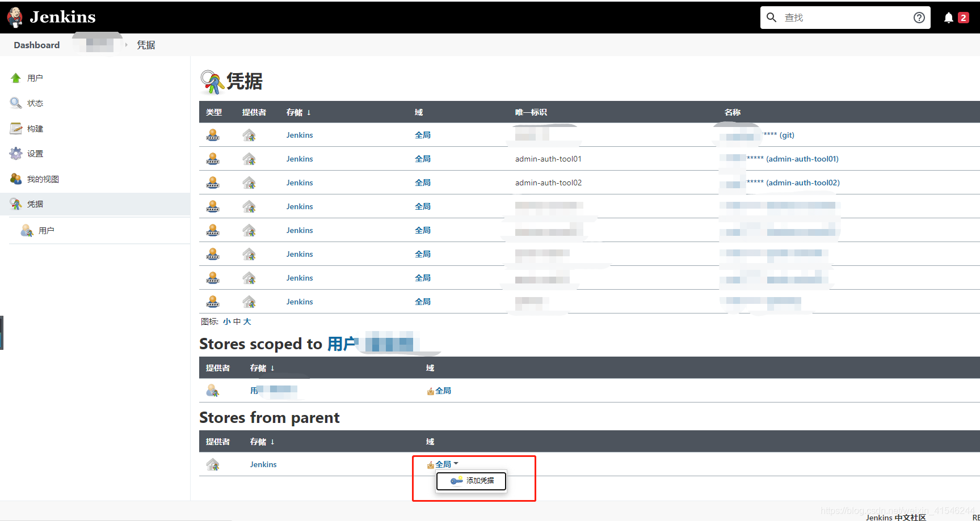The height and width of the screenshot is (521, 980).
Task: Set icon size to 小
Action: point(227,321)
